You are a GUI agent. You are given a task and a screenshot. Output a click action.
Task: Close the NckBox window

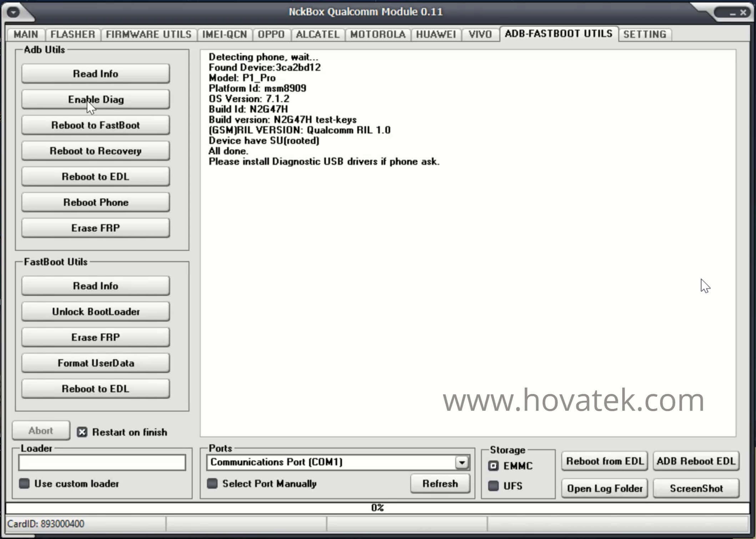(744, 13)
